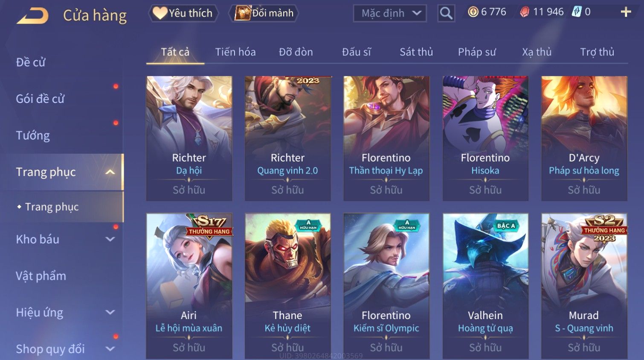Image resolution: width=644 pixels, height=360 pixels.
Task: Select the Valhein Hoàng tử quạ skin
Action: point(485,286)
